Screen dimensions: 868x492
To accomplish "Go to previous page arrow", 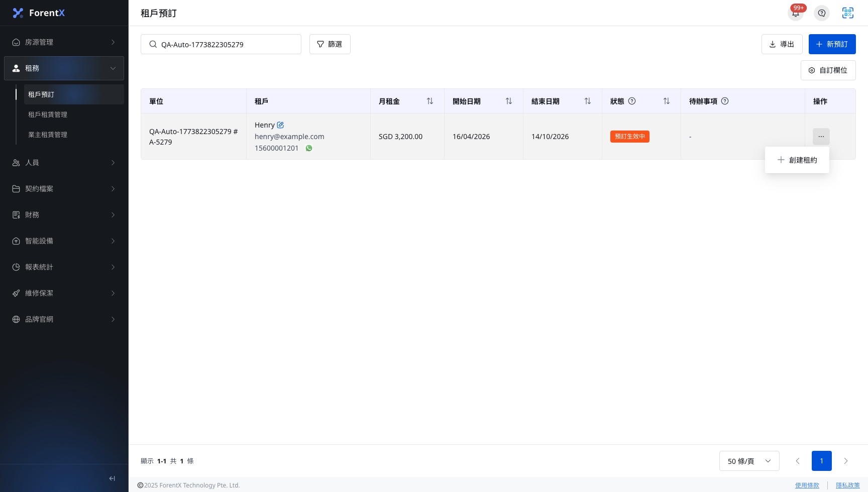I will [x=798, y=461].
